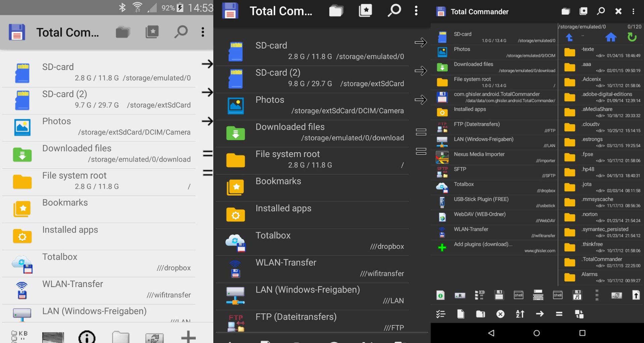Go to home folder with blue house icon
The width and height of the screenshot is (644, 343).
(x=611, y=37)
